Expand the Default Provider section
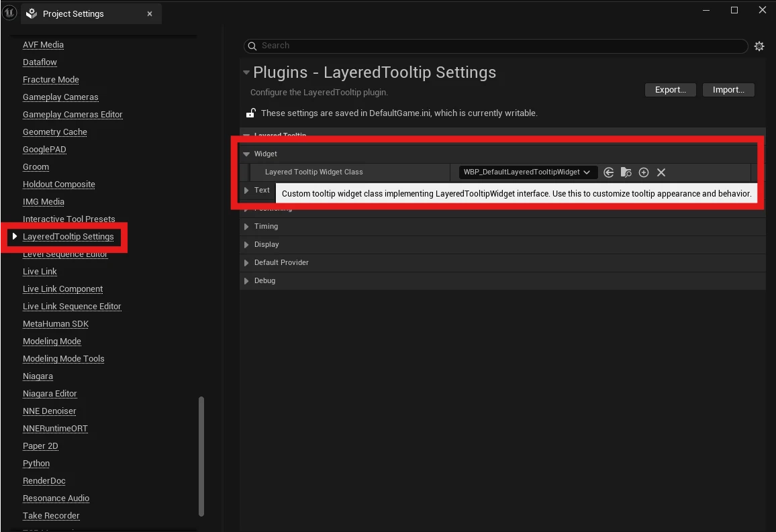776x532 pixels. coord(246,262)
